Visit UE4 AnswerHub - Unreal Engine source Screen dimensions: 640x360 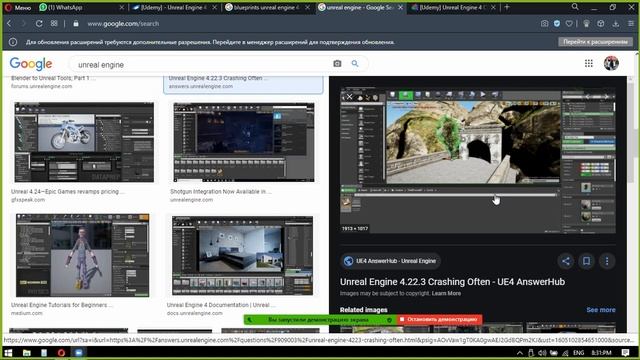391,261
